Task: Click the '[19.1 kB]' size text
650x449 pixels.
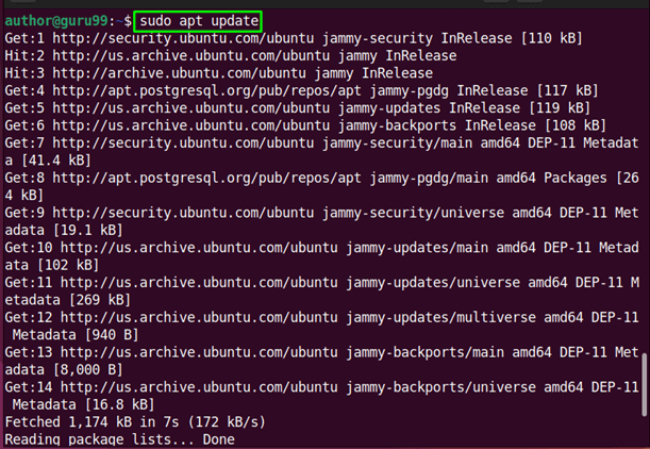Action: tap(88, 230)
